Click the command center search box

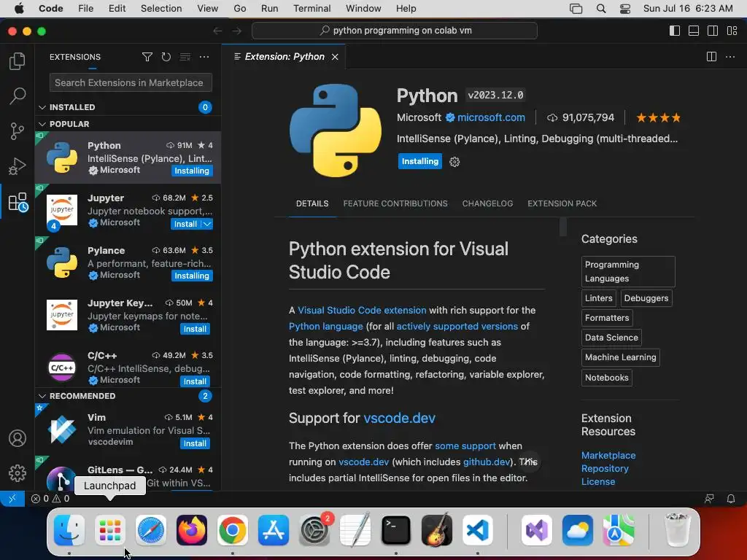point(395,31)
